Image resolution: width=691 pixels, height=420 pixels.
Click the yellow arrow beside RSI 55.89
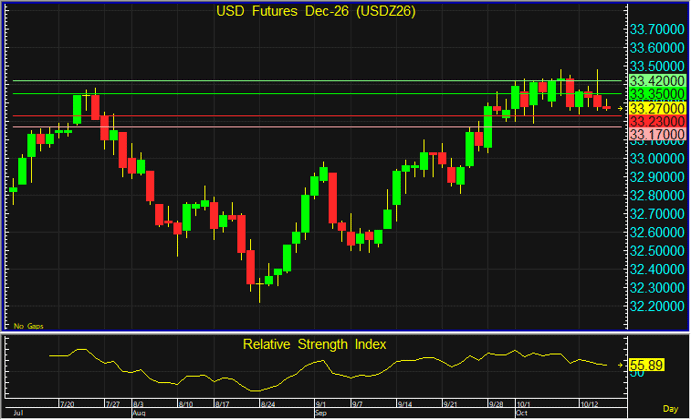tap(620, 365)
